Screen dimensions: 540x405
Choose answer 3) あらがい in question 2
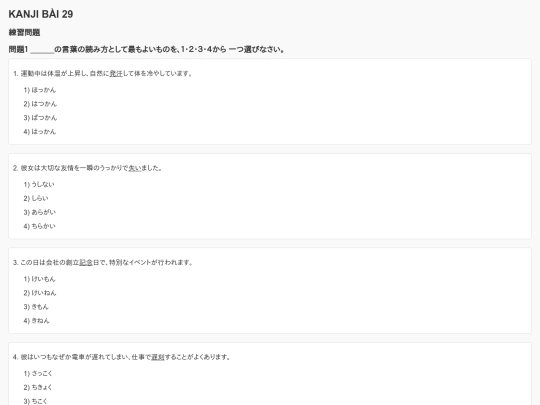coord(40,212)
